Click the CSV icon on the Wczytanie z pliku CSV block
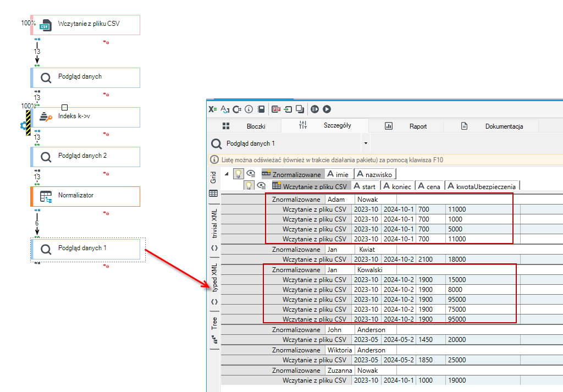This screenshot has width=563, height=392. tap(46, 25)
